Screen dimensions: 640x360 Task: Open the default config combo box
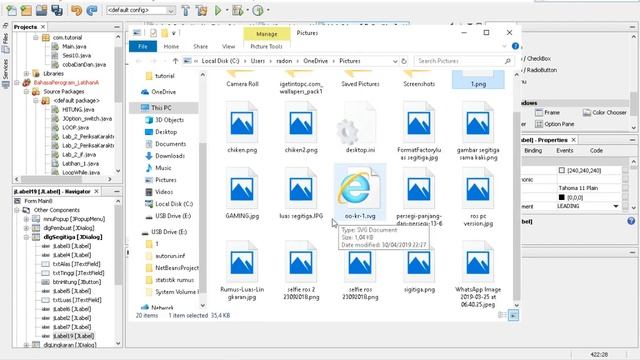(141, 10)
